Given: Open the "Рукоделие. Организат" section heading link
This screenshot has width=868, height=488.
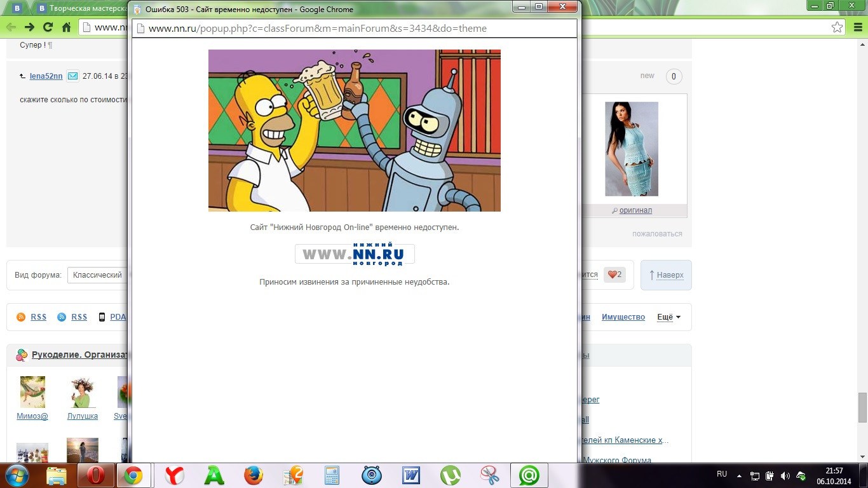Looking at the screenshot, I should (81, 355).
